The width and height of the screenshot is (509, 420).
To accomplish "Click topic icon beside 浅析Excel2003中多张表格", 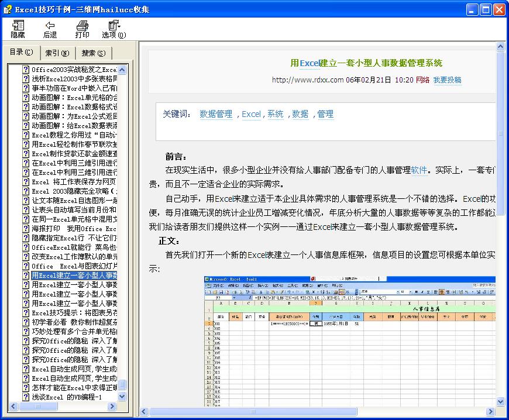I will [x=26, y=79].
